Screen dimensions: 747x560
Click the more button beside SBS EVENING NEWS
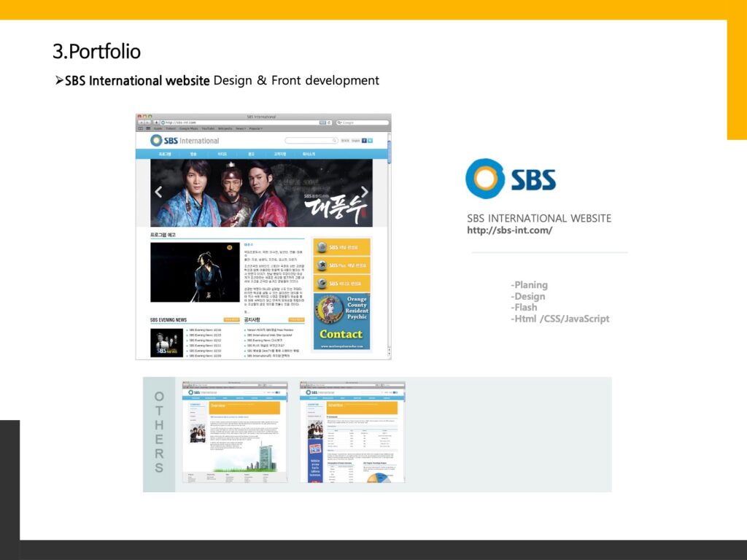[x=232, y=319]
